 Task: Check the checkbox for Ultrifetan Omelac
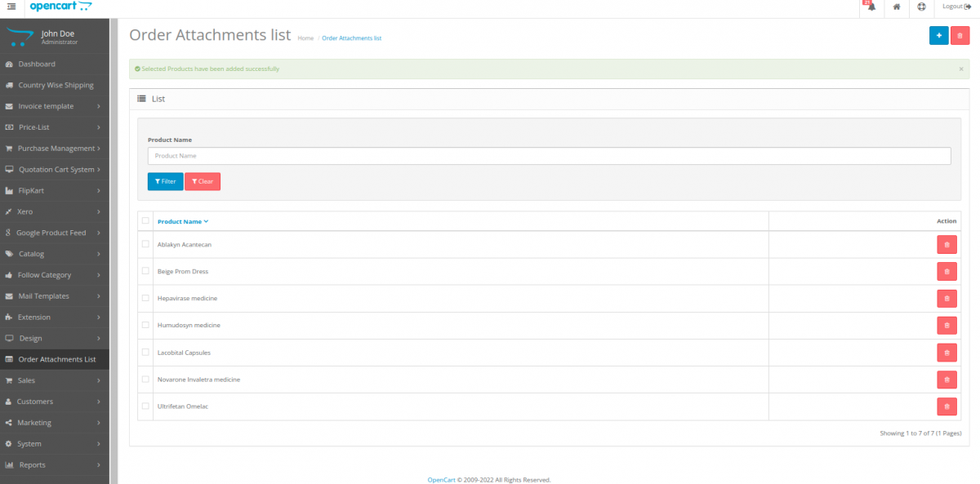(x=146, y=406)
